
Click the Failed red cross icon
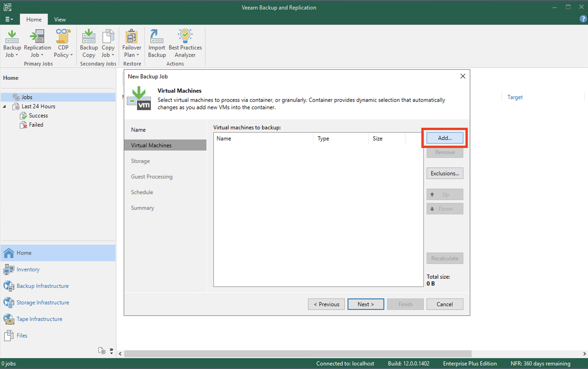point(23,125)
